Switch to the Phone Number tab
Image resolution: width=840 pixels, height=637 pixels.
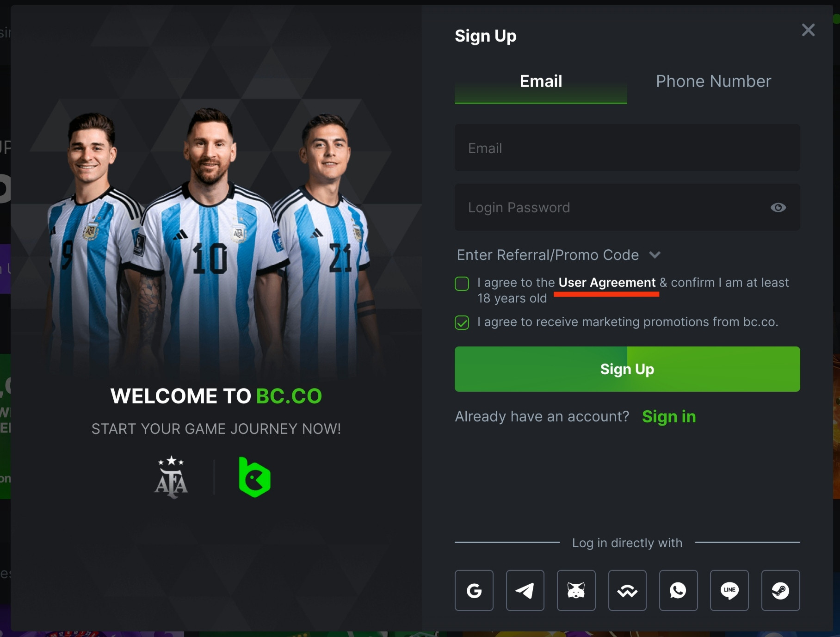coord(714,81)
